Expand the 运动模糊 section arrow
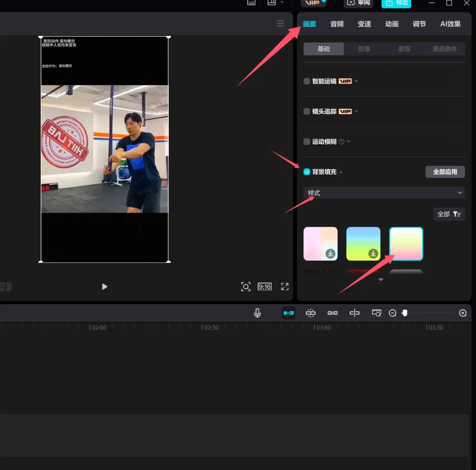 [x=349, y=142]
